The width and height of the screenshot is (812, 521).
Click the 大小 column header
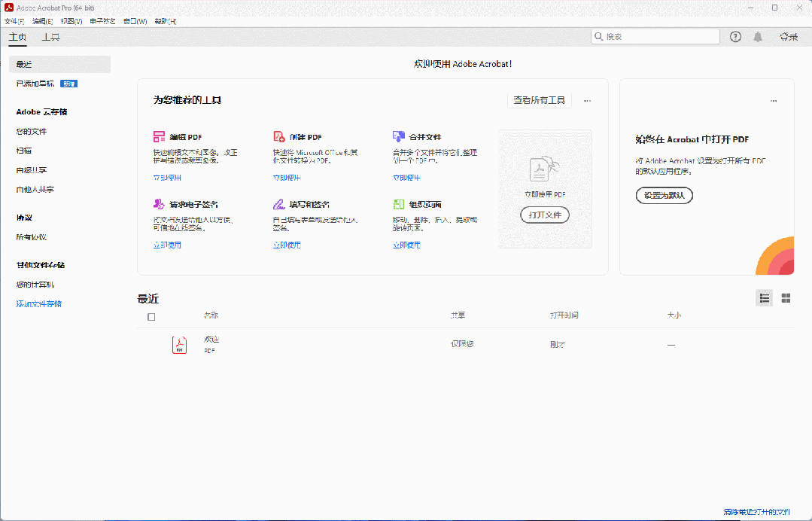(674, 315)
